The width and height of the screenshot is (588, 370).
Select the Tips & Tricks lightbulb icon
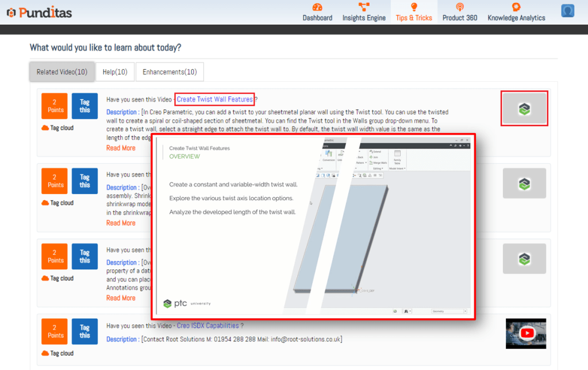[413, 7]
